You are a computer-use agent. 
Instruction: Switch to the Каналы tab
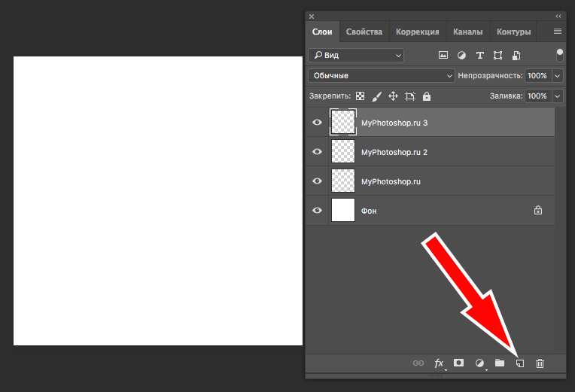pyautogui.click(x=467, y=32)
